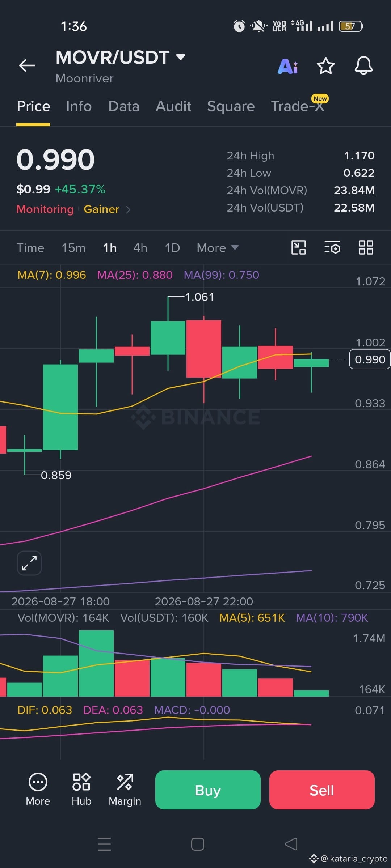Tap the Vol(MOVR): 164K label
The image size is (391, 868).
click(x=63, y=618)
